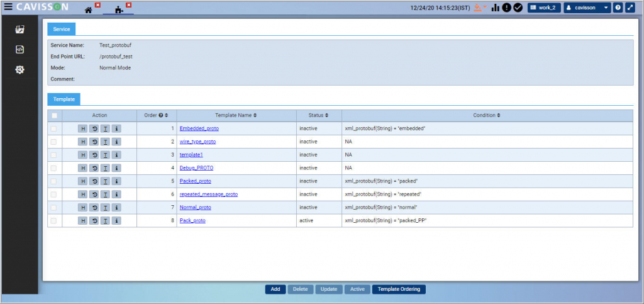Click the T text icon for repeated_message_proto

click(x=106, y=194)
